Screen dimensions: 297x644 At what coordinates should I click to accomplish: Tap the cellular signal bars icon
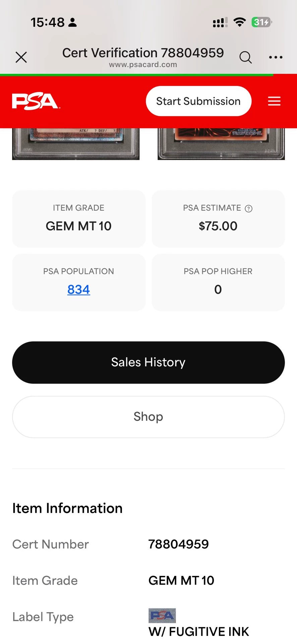click(x=220, y=22)
